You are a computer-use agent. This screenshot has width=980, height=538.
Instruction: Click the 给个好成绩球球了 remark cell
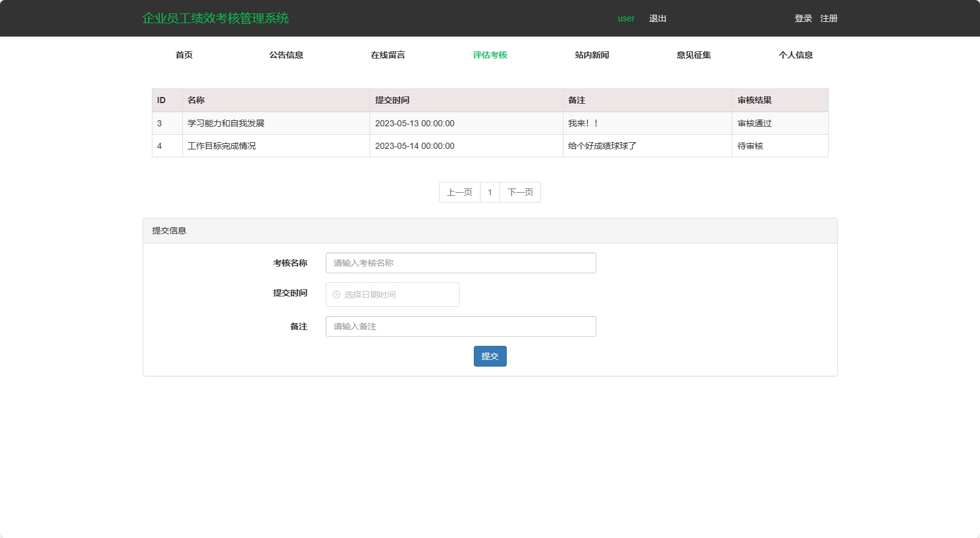tap(647, 146)
